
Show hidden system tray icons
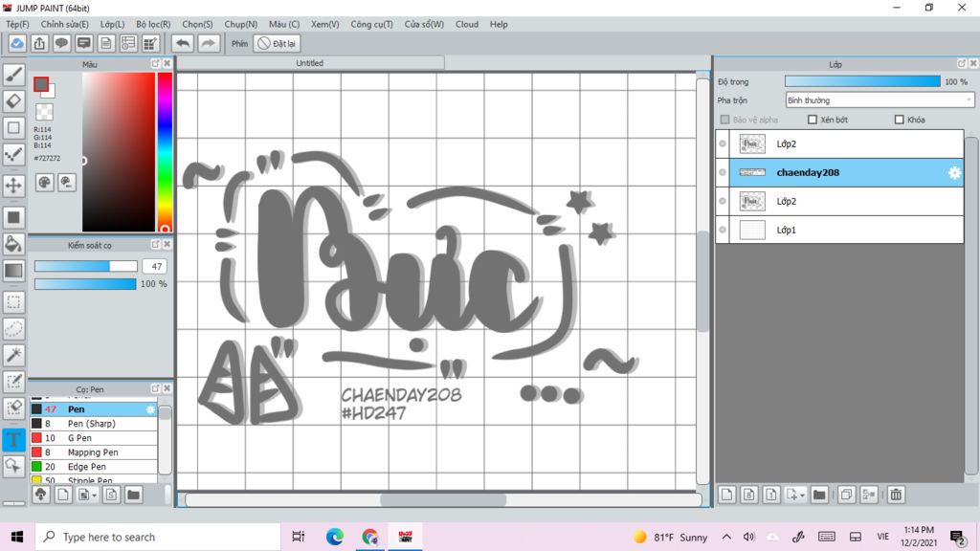point(726,538)
